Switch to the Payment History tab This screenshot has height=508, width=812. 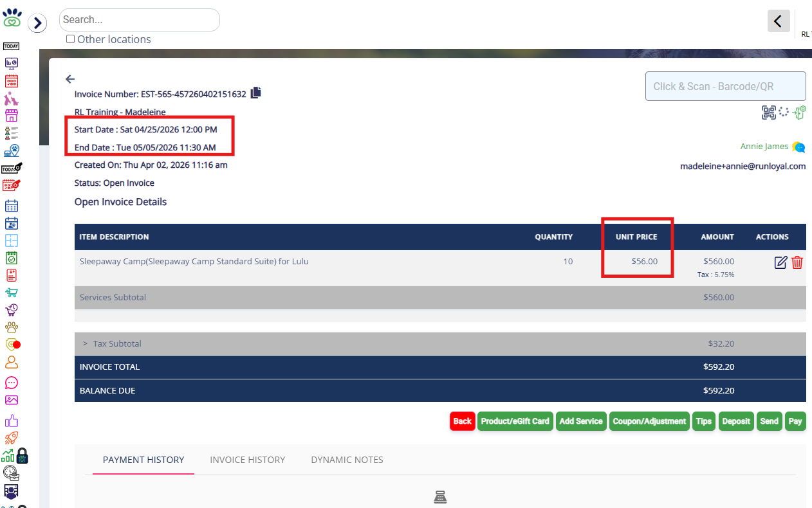click(143, 460)
